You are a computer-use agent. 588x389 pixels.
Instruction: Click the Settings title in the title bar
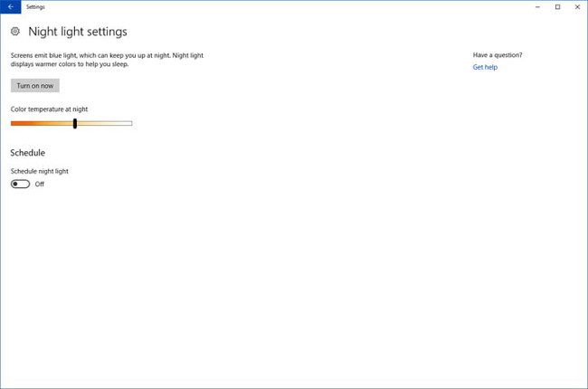[x=35, y=6]
